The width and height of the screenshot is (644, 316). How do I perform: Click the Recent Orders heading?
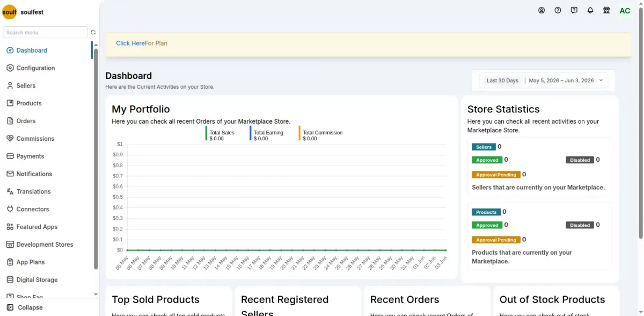tap(405, 300)
